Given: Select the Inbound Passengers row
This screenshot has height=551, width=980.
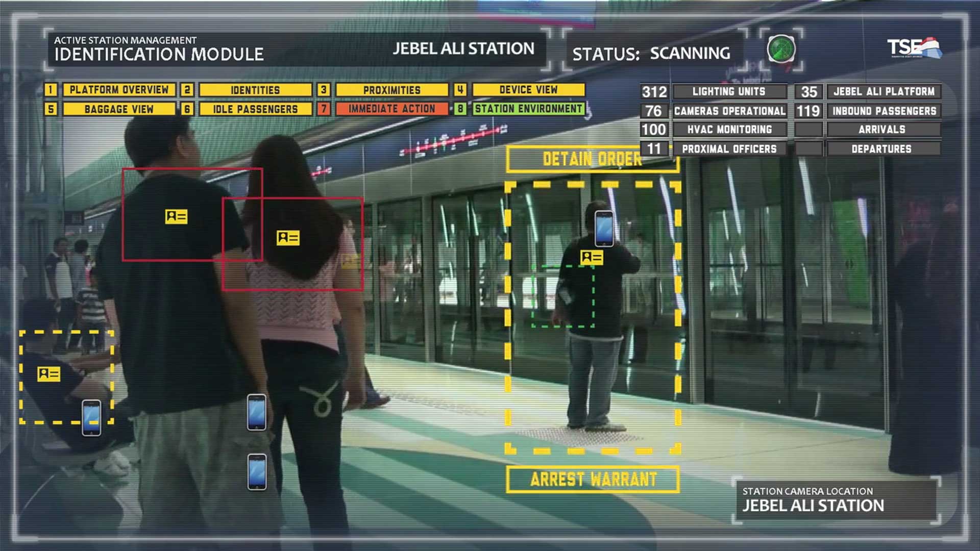Looking at the screenshot, I should (884, 111).
